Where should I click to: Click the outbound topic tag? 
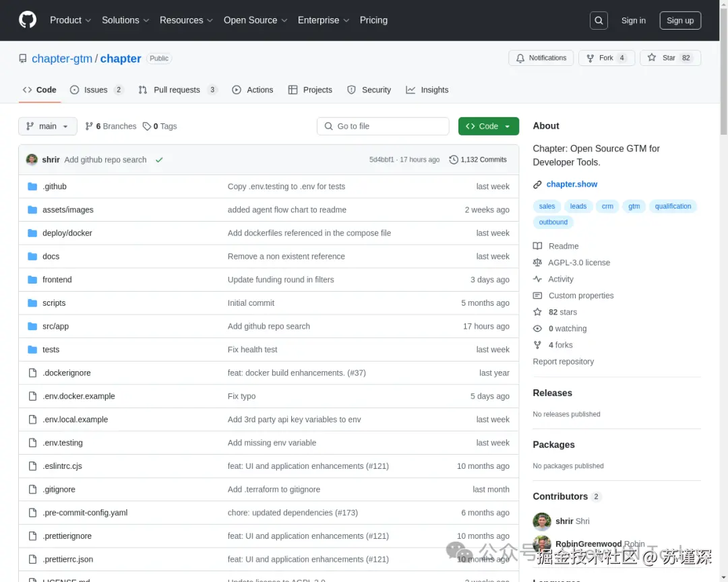(x=553, y=222)
